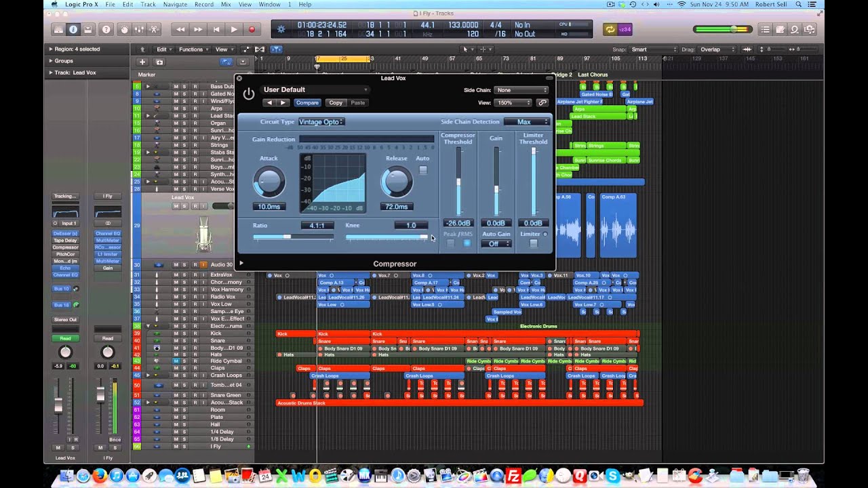Image resolution: width=868 pixels, height=488 pixels.
Task: Expand Compressor extended parameters triangle
Action: click(x=241, y=263)
